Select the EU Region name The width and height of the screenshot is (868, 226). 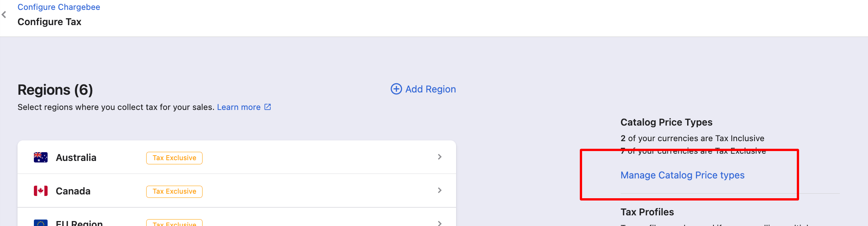pyautogui.click(x=79, y=223)
